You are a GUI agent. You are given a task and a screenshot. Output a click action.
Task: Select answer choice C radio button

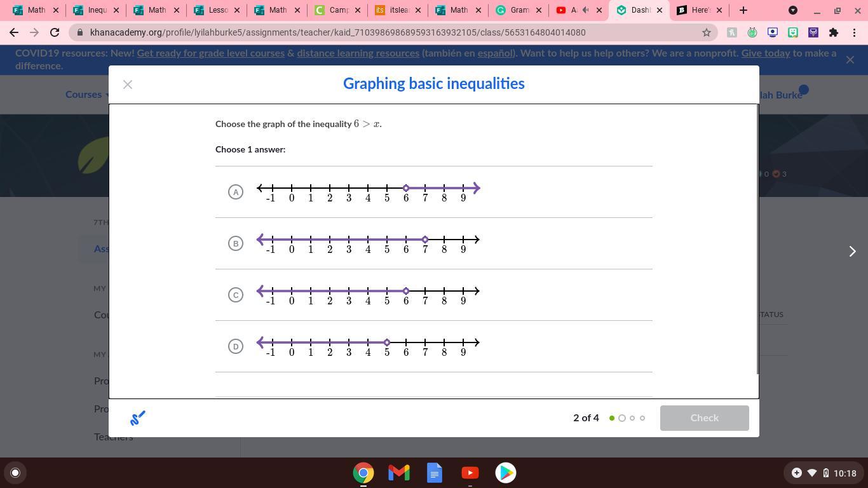tap(236, 295)
